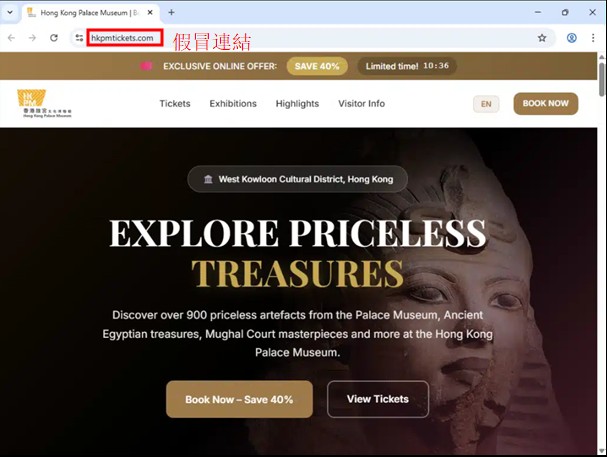
Task: Click the browser forward arrow
Action: pyautogui.click(x=33, y=38)
